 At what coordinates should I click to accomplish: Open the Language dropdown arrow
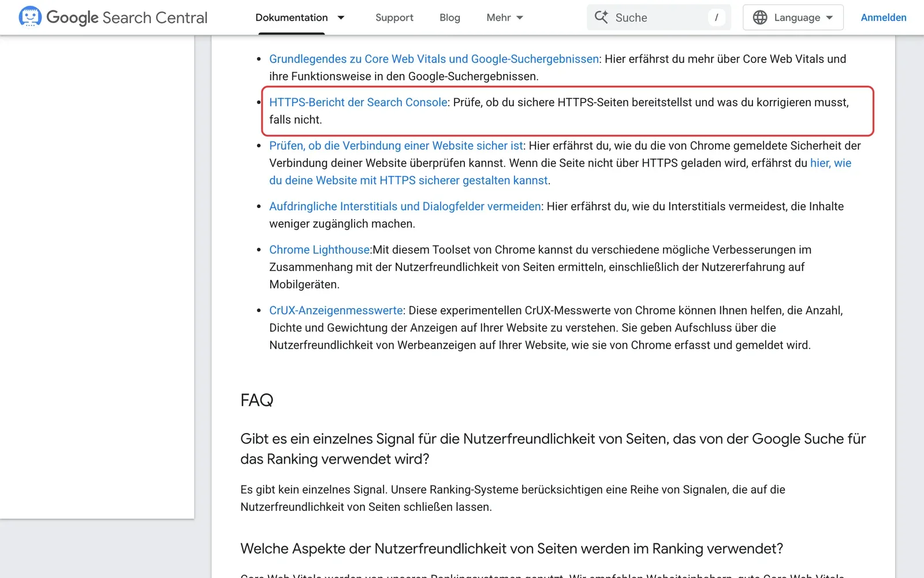click(829, 17)
